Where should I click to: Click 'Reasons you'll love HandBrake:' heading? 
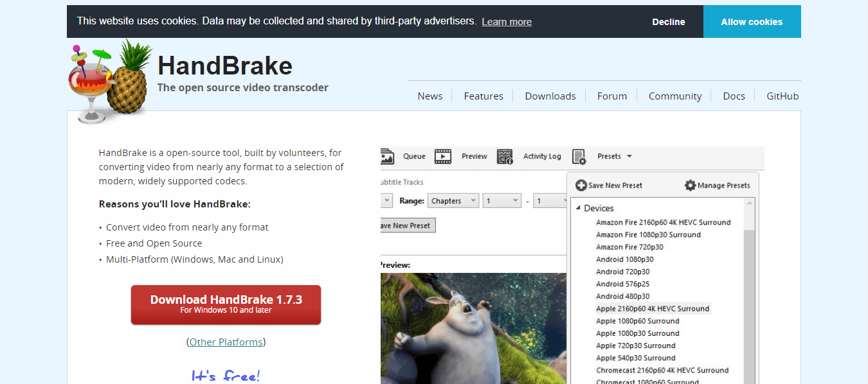point(174,204)
